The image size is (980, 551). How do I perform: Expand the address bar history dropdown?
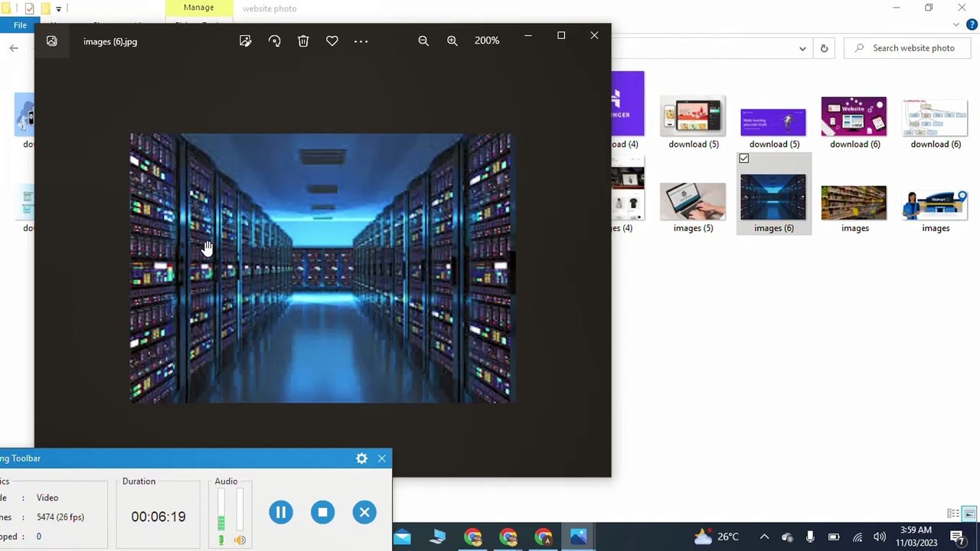tap(802, 48)
